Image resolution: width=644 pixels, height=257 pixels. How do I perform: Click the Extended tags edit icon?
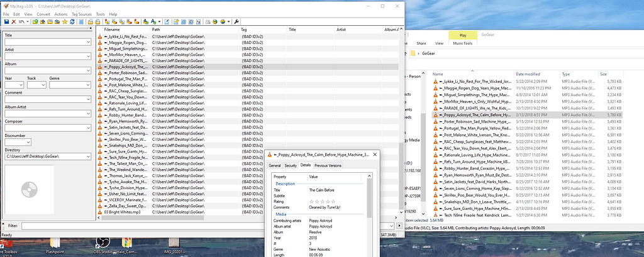point(167,21)
